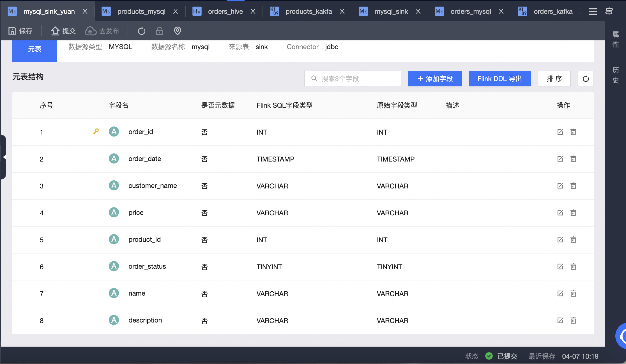Viewport: 626px width, 364px height.
Task: Delete the order_id field row
Action: coord(573,132)
